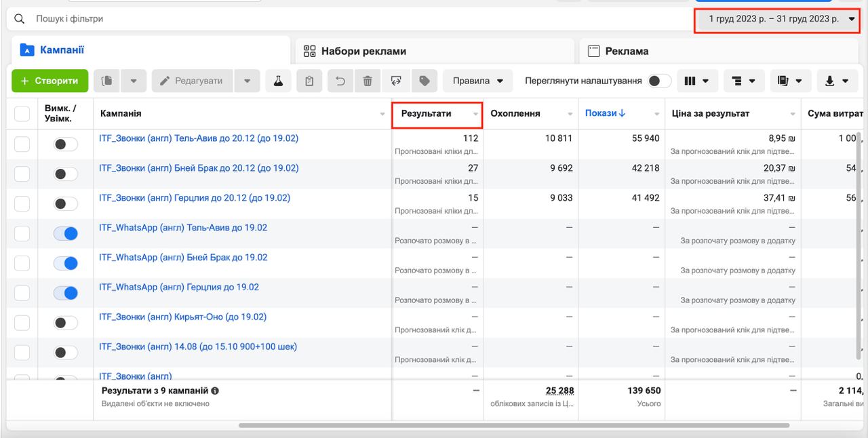Open the export download icon menu
Image resolution: width=868 pixels, height=438 pixels.
[x=836, y=81]
